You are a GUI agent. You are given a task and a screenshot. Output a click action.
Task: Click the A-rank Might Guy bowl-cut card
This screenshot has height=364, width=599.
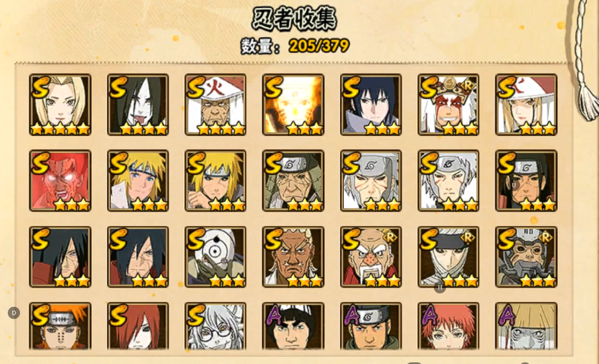point(293,326)
